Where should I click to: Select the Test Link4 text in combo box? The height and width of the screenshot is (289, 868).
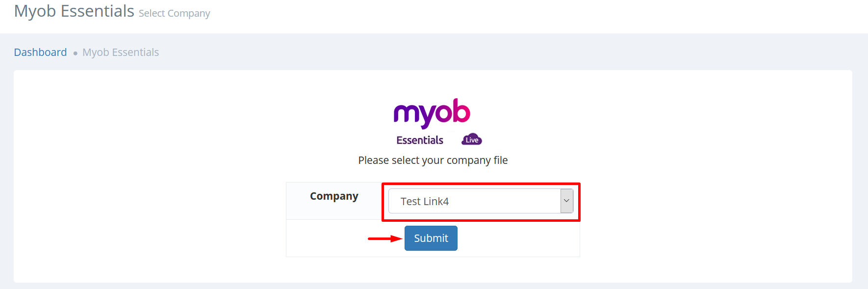point(425,201)
